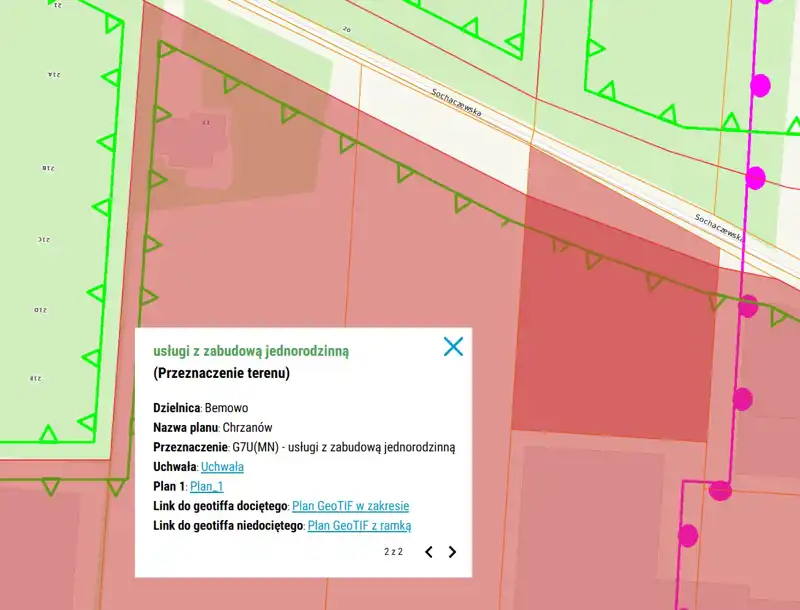The height and width of the screenshot is (610, 800).
Task: Open the Plan GeoTIF w zakresie link
Action: click(x=350, y=506)
